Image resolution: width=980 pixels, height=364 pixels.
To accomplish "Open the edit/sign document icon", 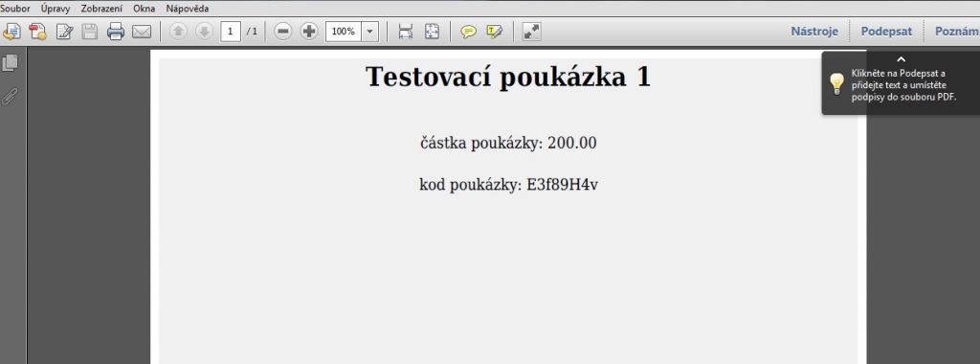I will (65, 32).
